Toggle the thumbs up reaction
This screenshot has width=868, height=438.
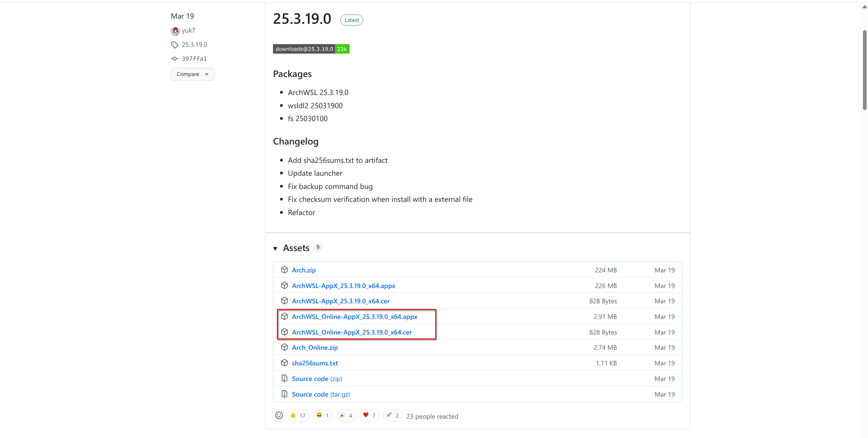click(x=298, y=416)
